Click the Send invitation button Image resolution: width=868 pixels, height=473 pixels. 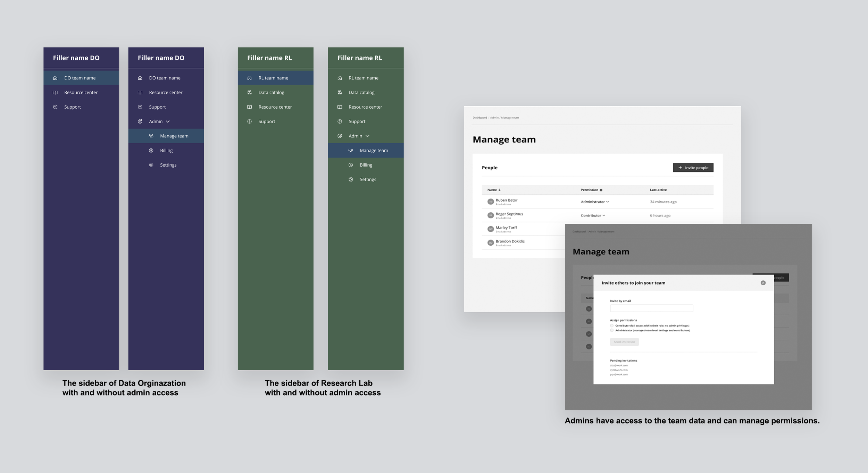coord(624,342)
